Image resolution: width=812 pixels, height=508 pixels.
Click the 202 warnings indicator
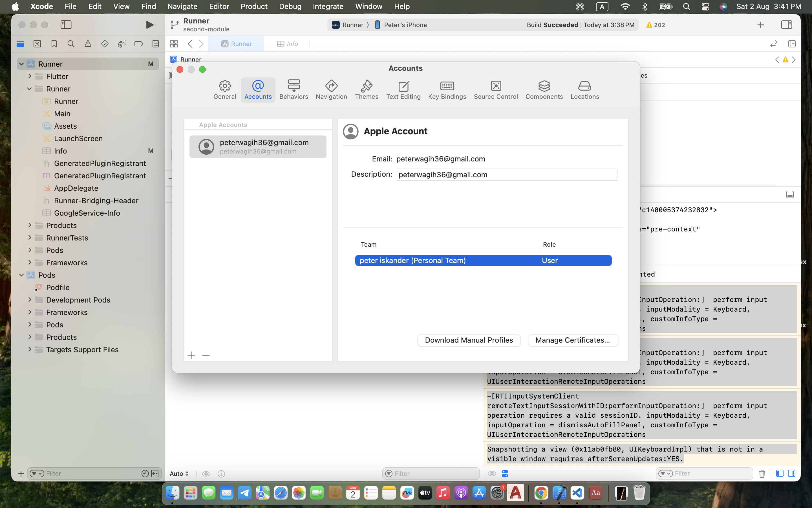pos(656,25)
